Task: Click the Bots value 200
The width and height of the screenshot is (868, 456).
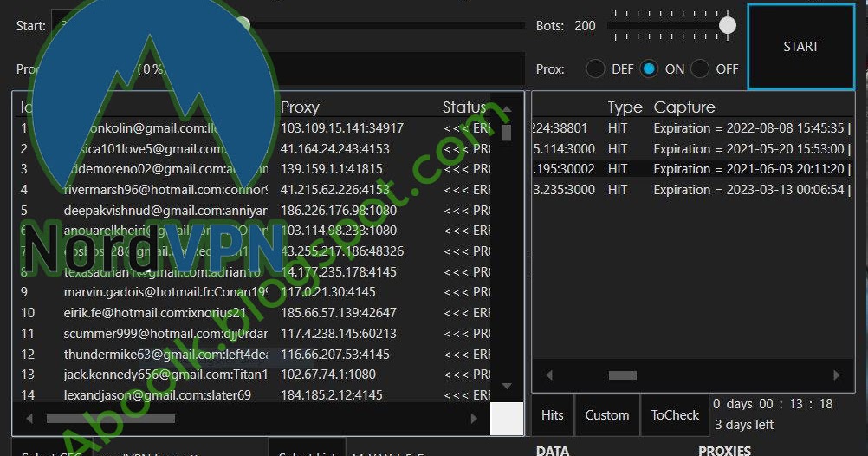Action: point(585,25)
